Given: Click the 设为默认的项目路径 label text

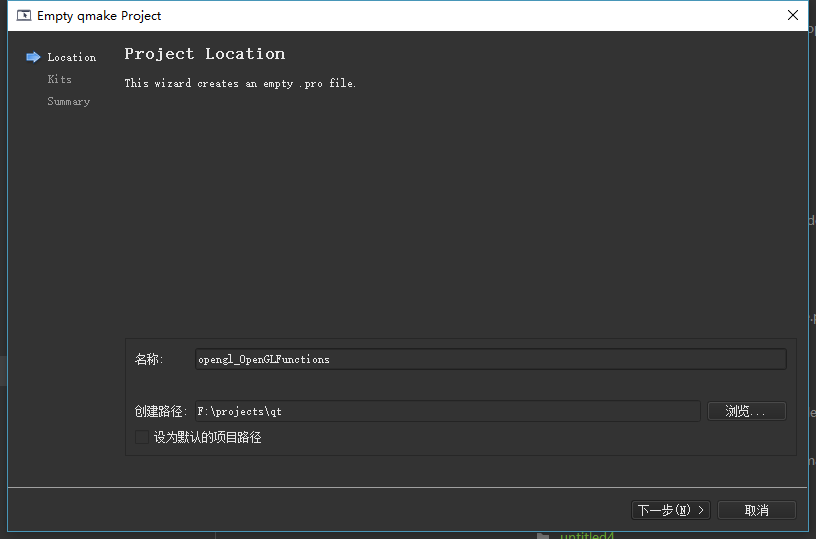Looking at the screenshot, I should (x=207, y=437).
